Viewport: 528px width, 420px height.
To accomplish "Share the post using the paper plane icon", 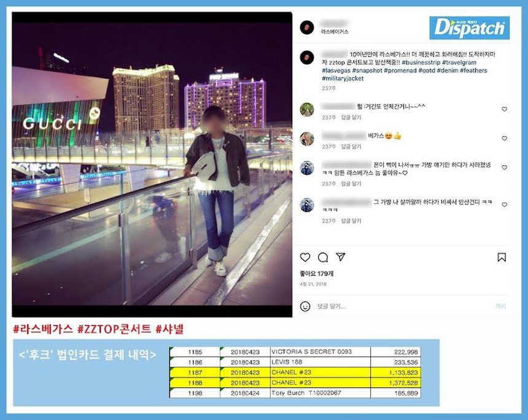I will pos(341,255).
